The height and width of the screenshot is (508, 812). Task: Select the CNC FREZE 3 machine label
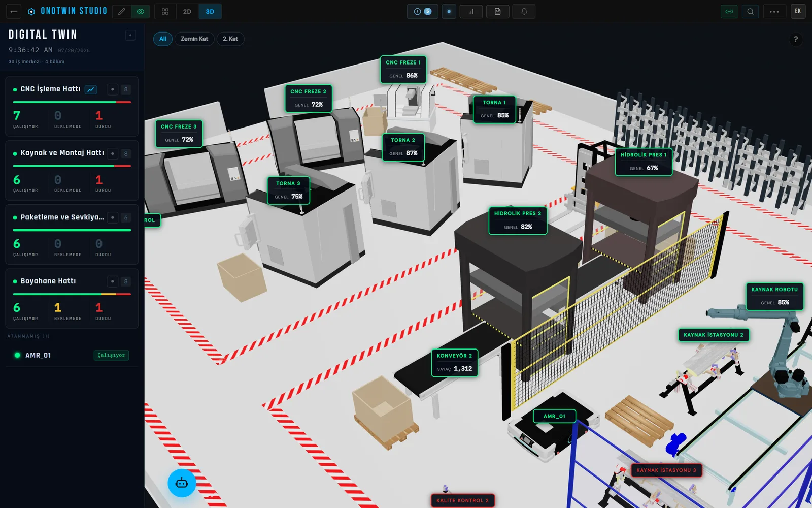point(179,133)
